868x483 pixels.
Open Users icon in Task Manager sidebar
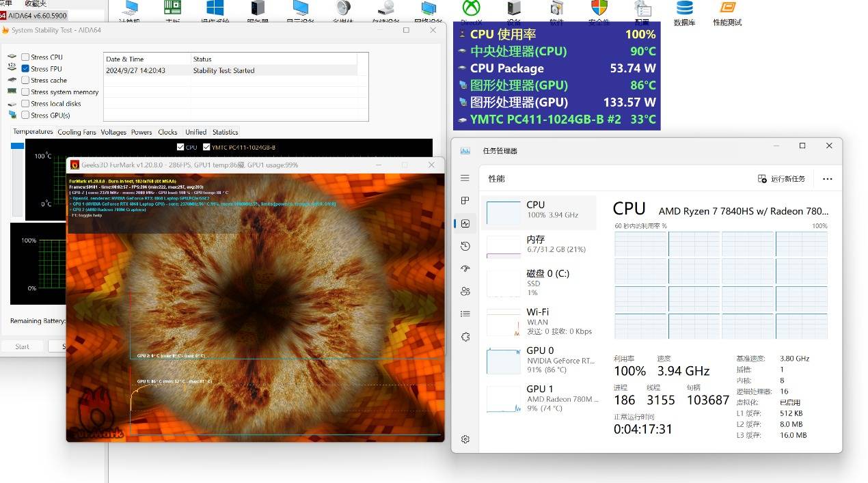click(x=465, y=291)
